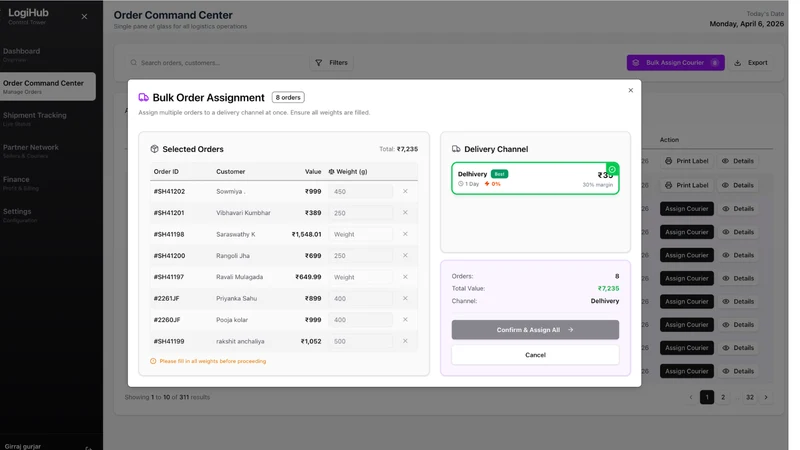Remove order #SH41201 from selection
The height and width of the screenshot is (450, 800).
click(405, 213)
